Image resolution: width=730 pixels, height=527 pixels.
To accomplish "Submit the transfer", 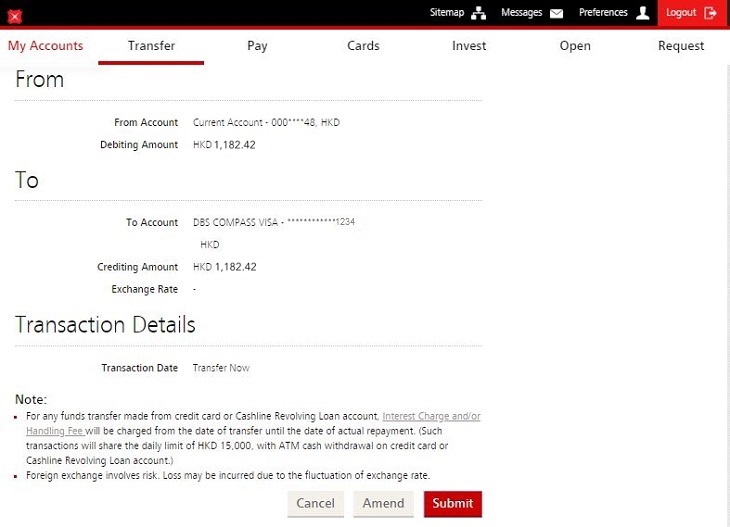I will 452,504.
